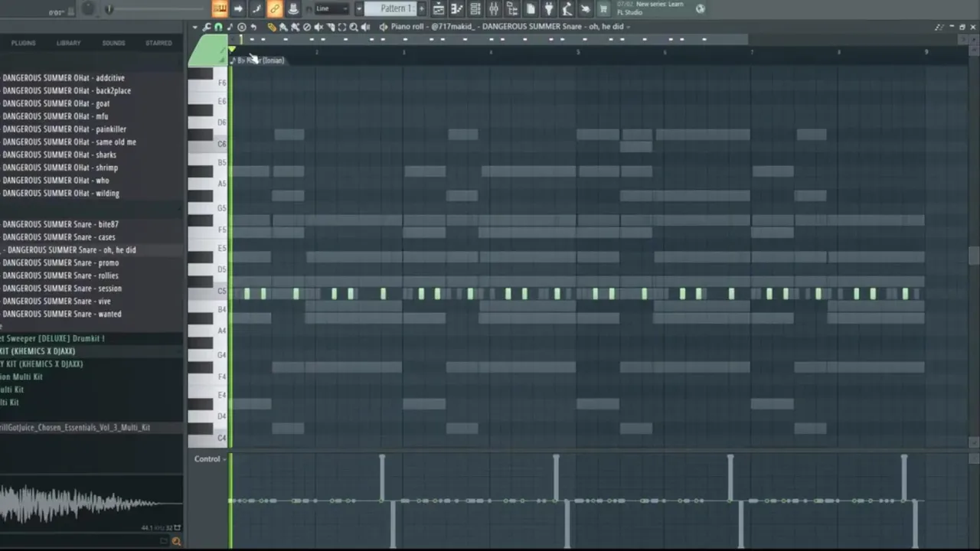Screen dimensions: 980x551
Task: Select the Slice tool icon
Action: (x=330, y=27)
